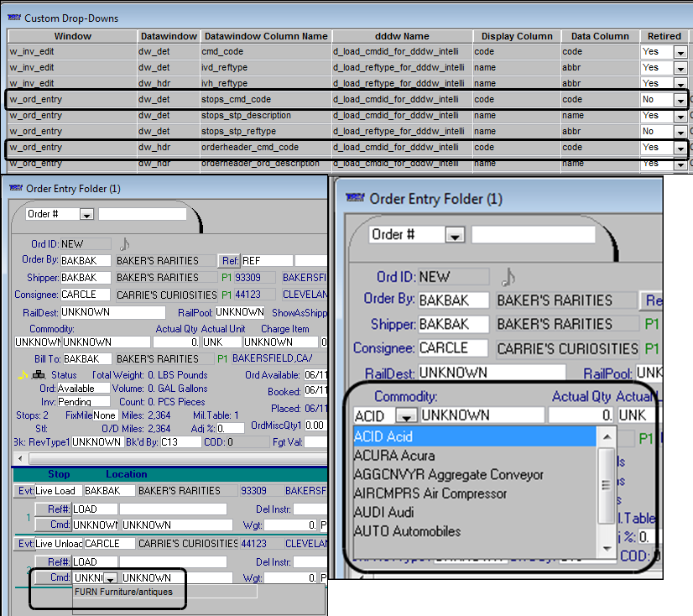Click the title icon of the enlarged Order Entry Folder window

pos(355,199)
